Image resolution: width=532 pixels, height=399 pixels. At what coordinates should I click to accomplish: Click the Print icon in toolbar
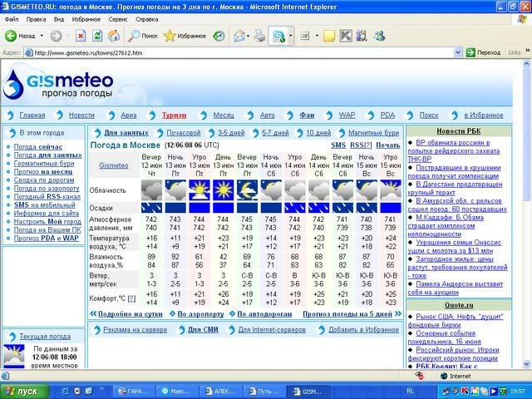[x=259, y=36]
